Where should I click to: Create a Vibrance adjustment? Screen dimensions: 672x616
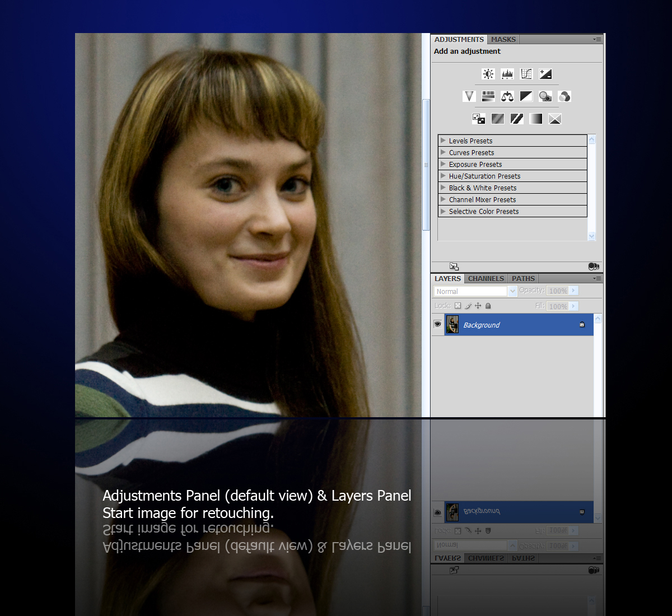point(469,96)
